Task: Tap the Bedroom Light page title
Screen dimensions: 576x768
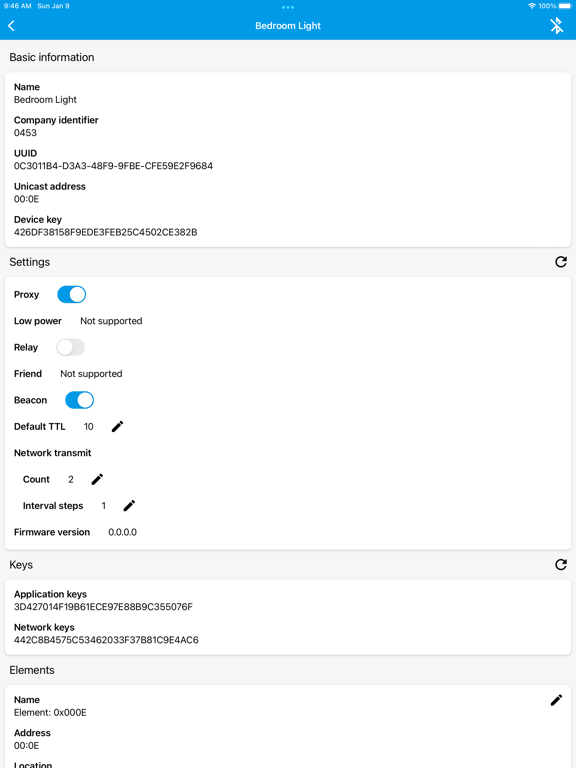Action: [x=288, y=26]
